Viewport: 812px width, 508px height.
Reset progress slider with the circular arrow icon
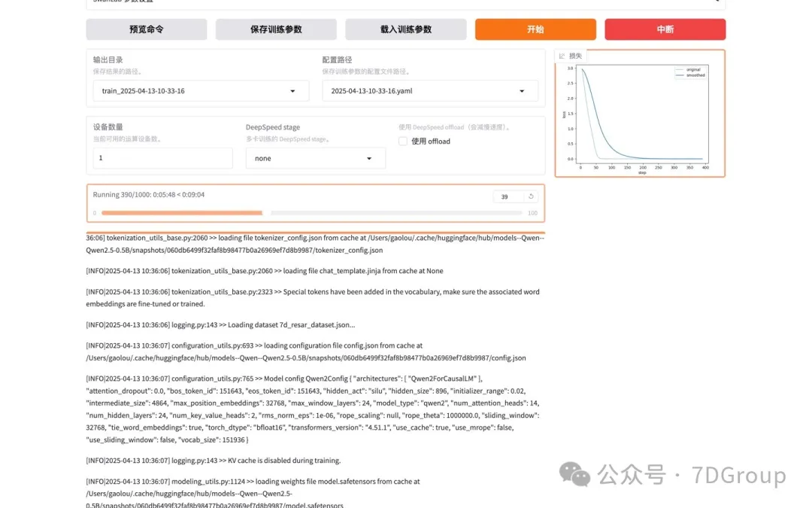(531, 196)
